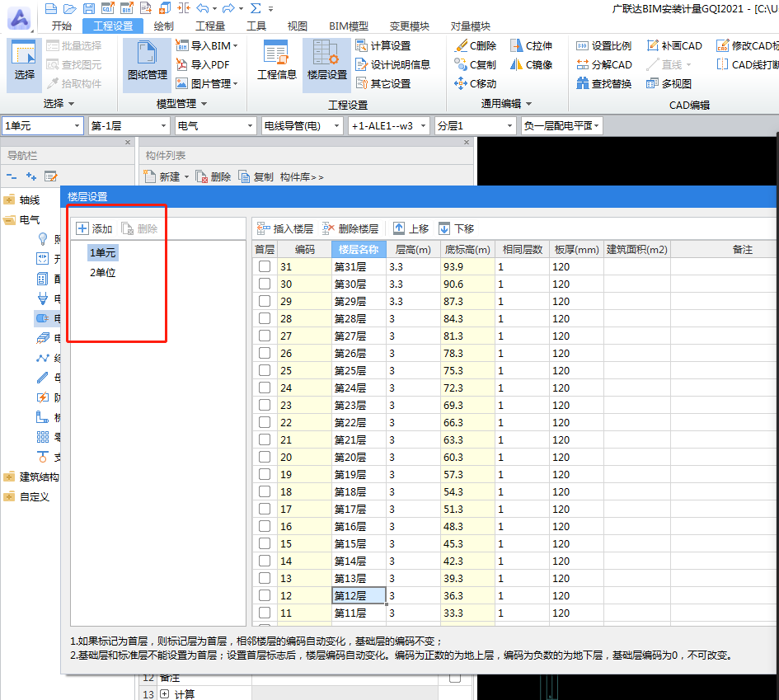Viewport: 779px width, 700px height.
Task: Expand the 导入BIM dropdown arrow
Action: [236, 45]
